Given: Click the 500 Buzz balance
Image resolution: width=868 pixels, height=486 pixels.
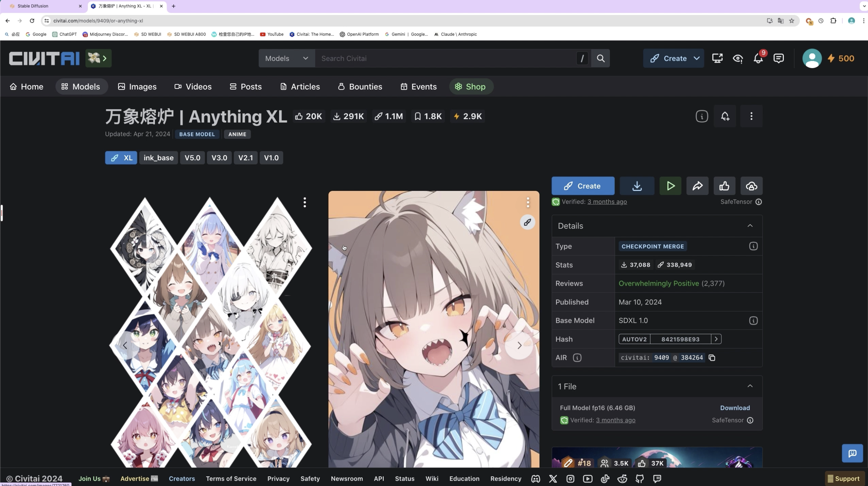Looking at the screenshot, I should click(841, 58).
